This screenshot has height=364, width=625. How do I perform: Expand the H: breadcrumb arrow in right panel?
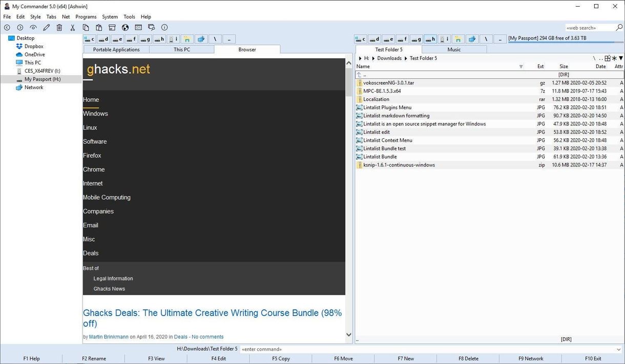pos(360,58)
